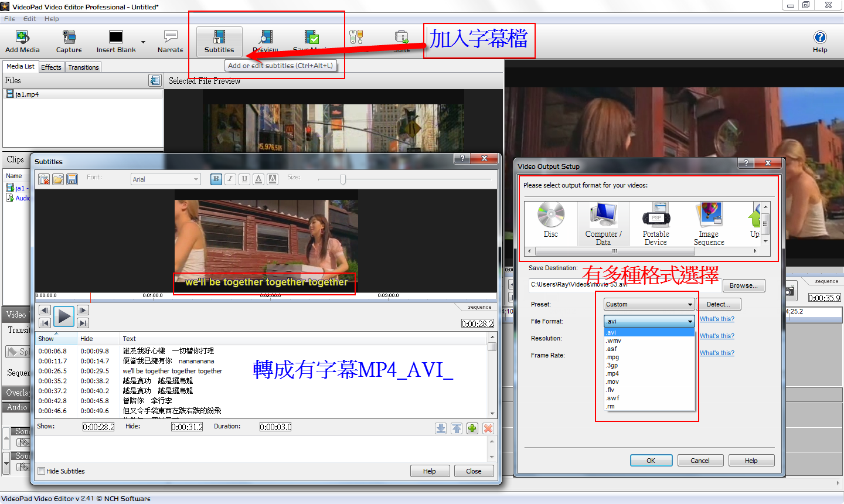The width and height of the screenshot is (844, 504).
Task: Select subtitle row starting at 0:00:26.5
Action: [x=261, y=371]
